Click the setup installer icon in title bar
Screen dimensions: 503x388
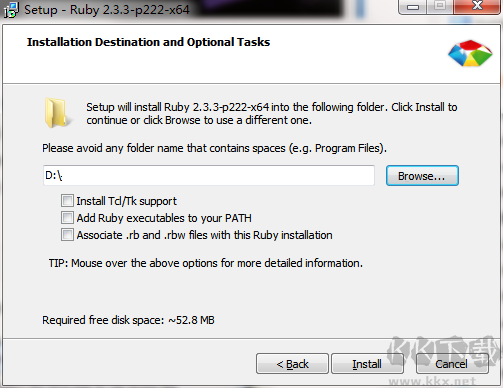coord(11,10)
